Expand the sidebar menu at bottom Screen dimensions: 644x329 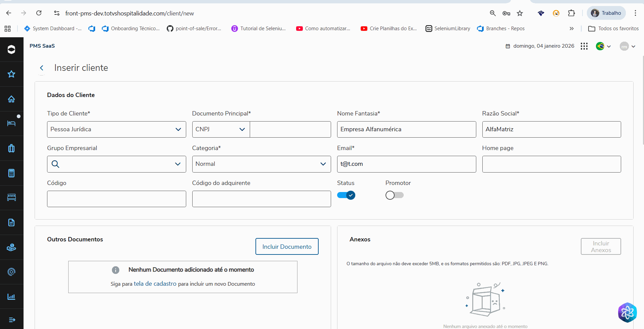(11, 320)
